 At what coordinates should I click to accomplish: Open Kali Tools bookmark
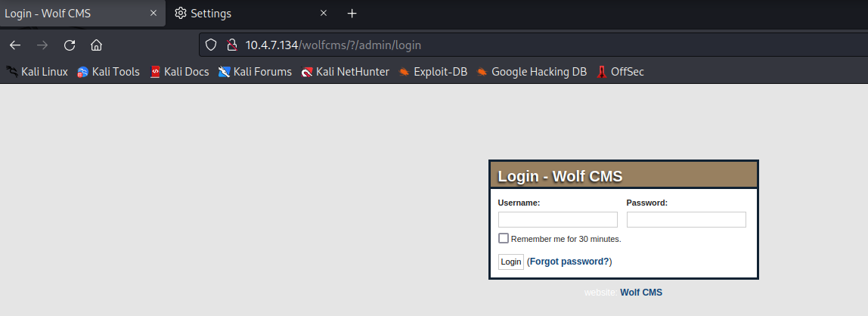[x=109, y=71]
